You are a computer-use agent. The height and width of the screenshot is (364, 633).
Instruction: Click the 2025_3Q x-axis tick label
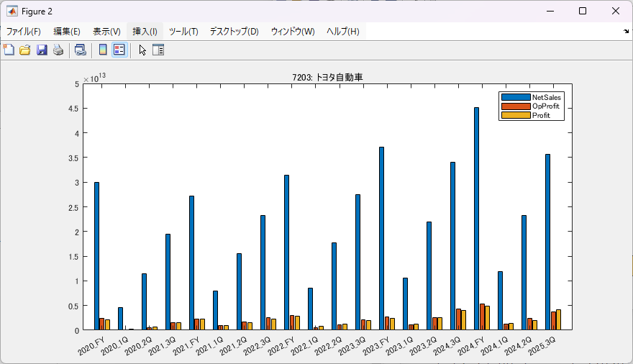[x=542, y=345]
